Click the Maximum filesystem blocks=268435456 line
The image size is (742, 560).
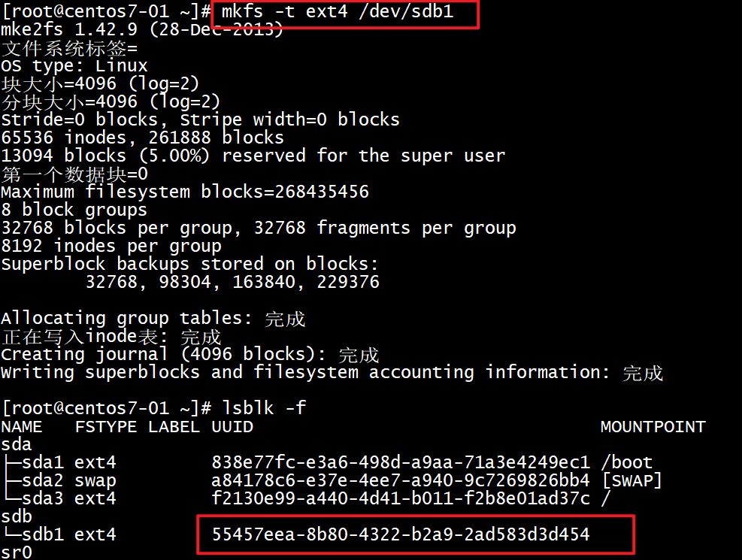(x=185, y=192)
